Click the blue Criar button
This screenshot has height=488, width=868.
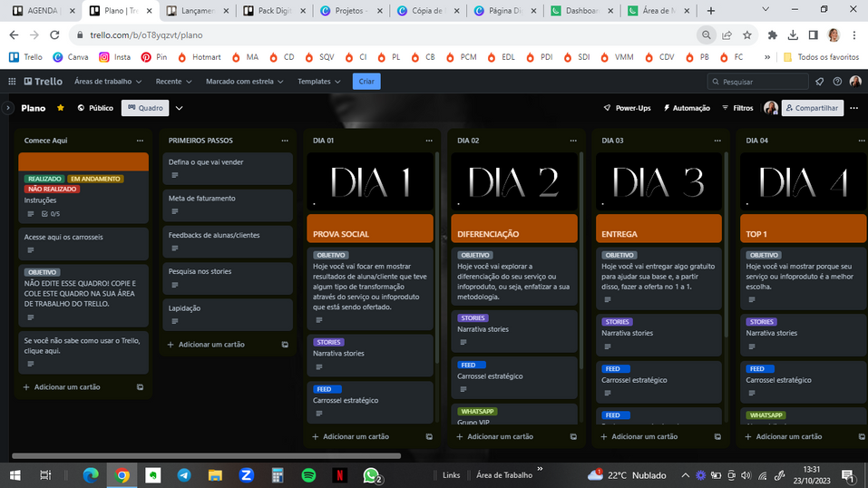click(x=366, y=82)
